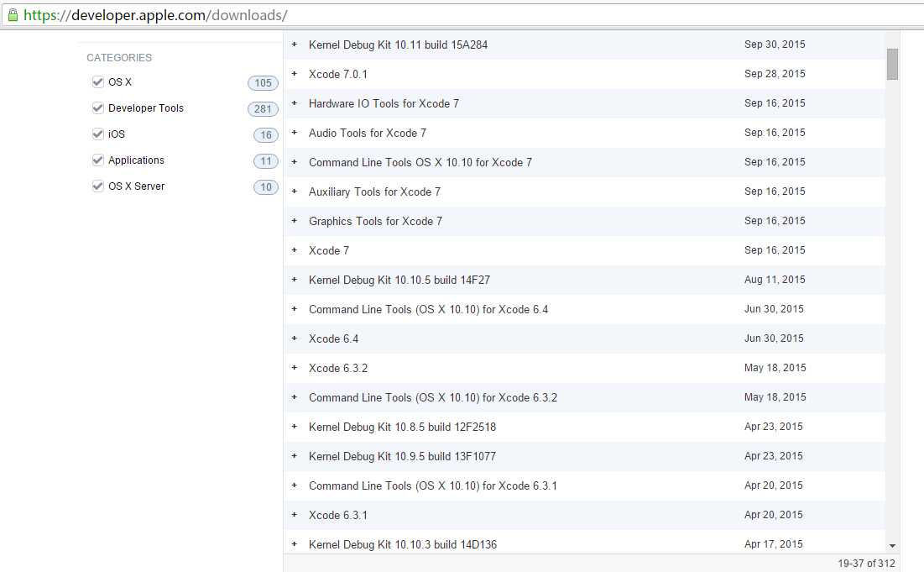Click the 16 count badge for iOS
924x572 pixels.
click(x=266, y=135)
